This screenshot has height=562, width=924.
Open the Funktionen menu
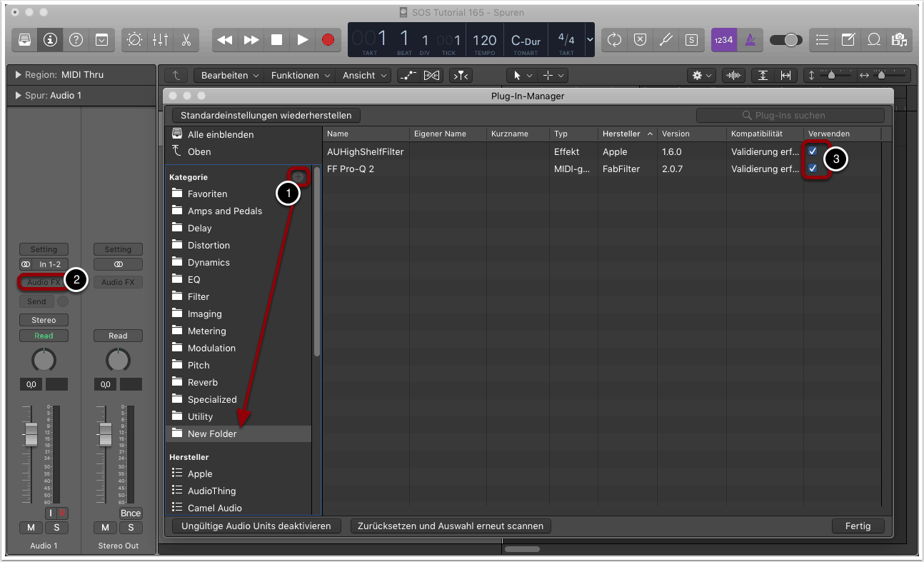300,75
